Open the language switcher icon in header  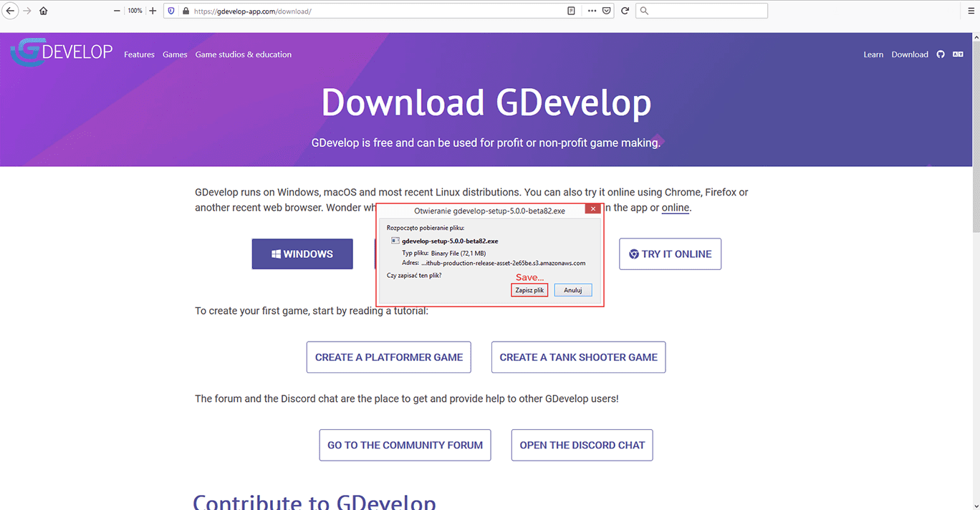coord(958,54)
